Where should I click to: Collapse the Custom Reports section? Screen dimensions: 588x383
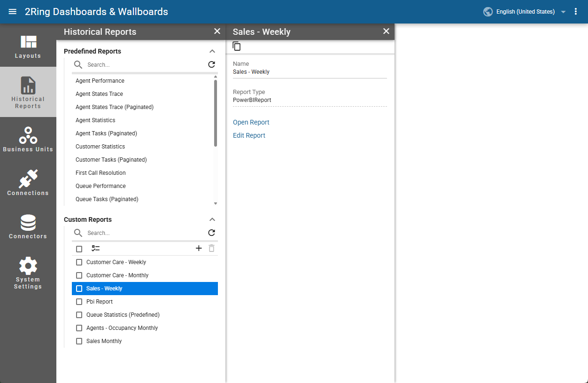[x=212, y=219]
